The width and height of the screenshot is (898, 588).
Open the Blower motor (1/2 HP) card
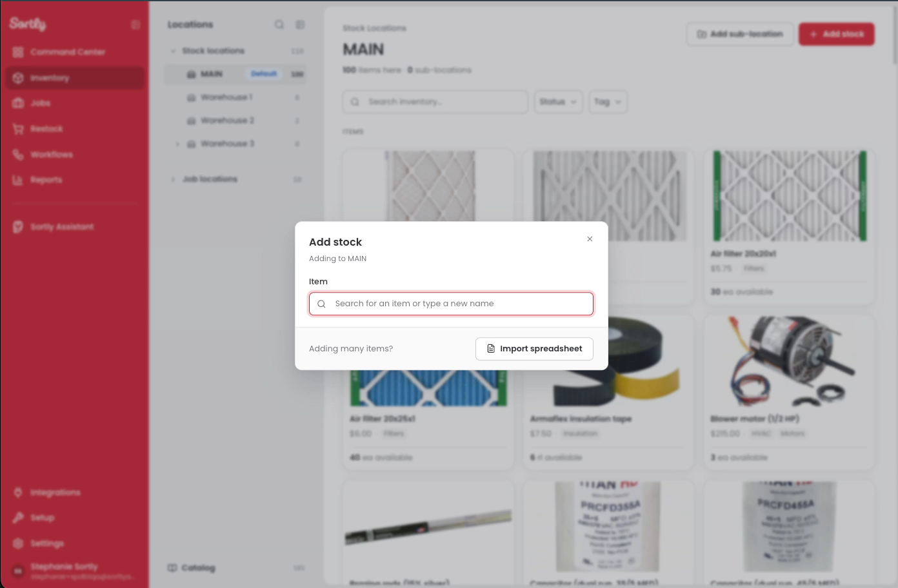790,392
